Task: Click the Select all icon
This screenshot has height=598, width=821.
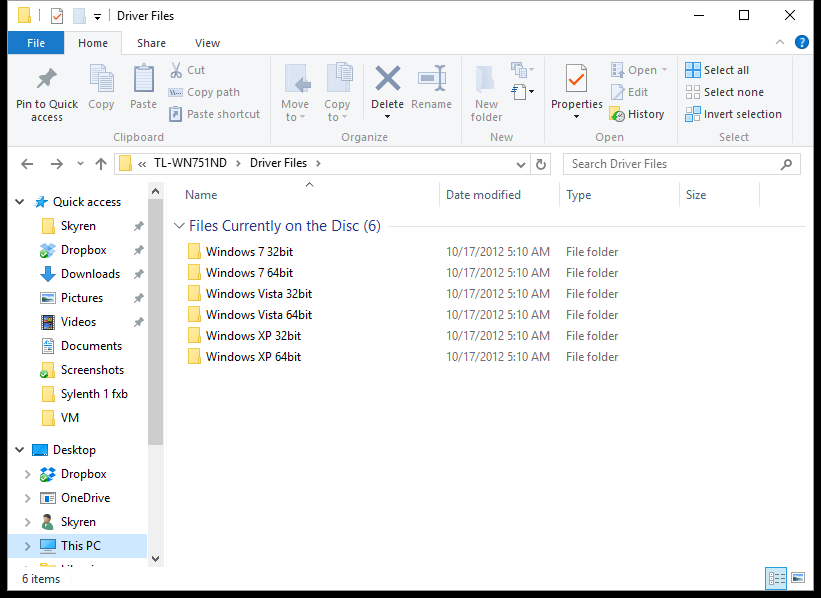Action: [693, 70]
